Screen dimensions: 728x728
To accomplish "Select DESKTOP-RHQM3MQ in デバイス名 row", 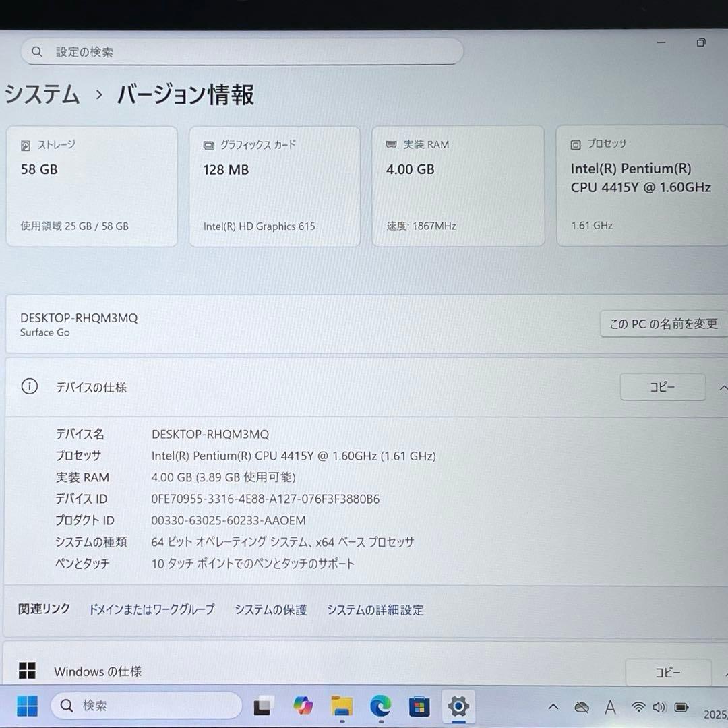I will pyautogui.click(x=210, y=435).
